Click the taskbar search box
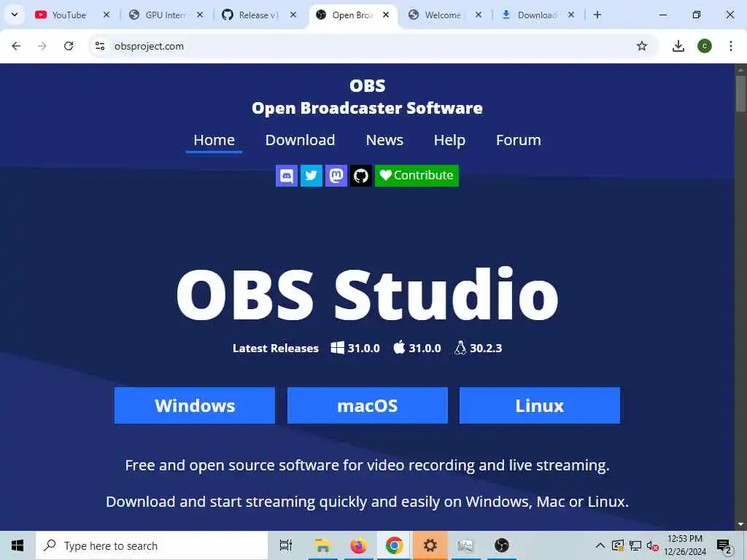The image size is (747, 560). tap(152, 545)
